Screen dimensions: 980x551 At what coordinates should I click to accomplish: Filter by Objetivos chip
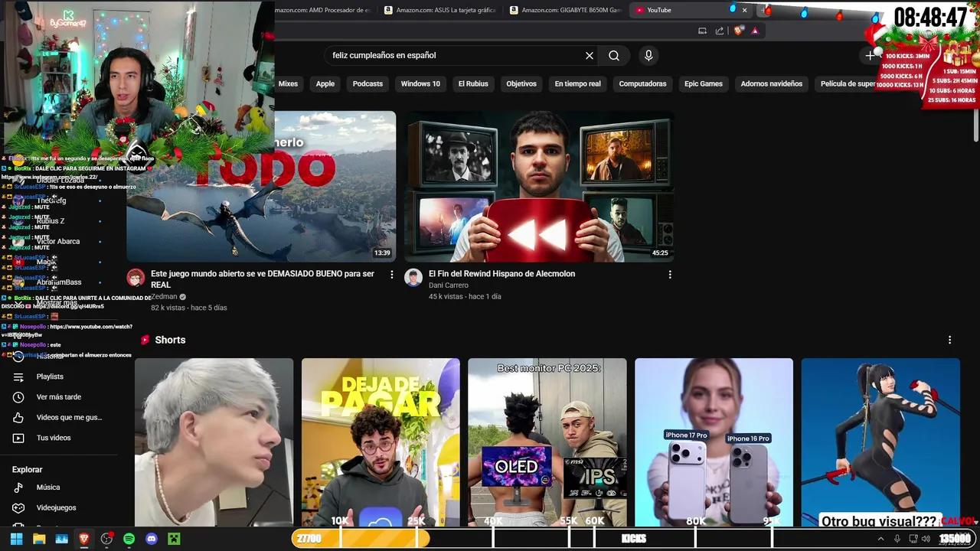coord(521,83)
